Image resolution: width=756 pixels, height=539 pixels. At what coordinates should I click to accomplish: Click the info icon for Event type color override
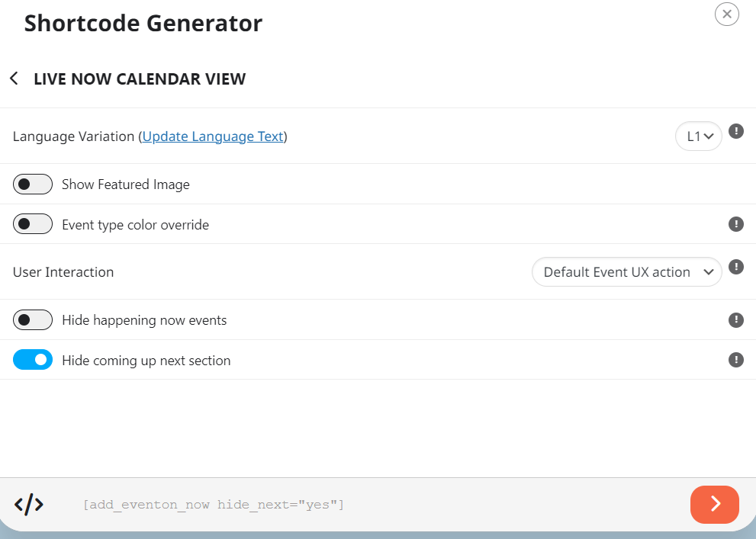[735, 224]
